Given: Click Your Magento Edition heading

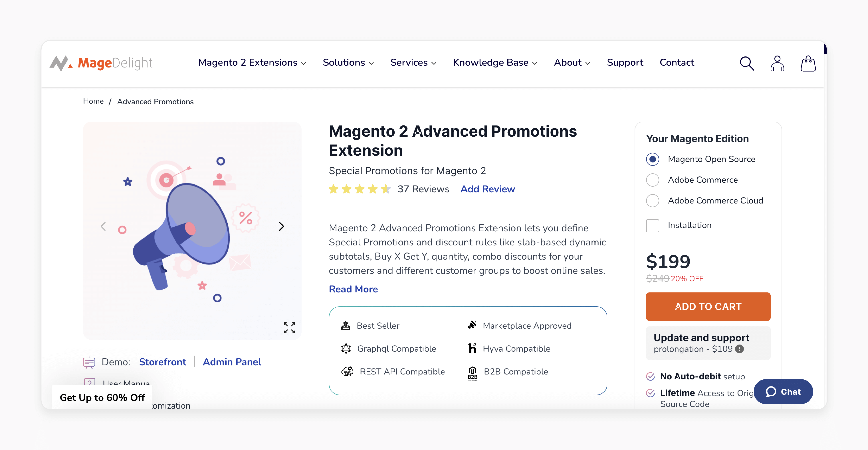Looking at the screenshot, I should click(x=697, y=138).
